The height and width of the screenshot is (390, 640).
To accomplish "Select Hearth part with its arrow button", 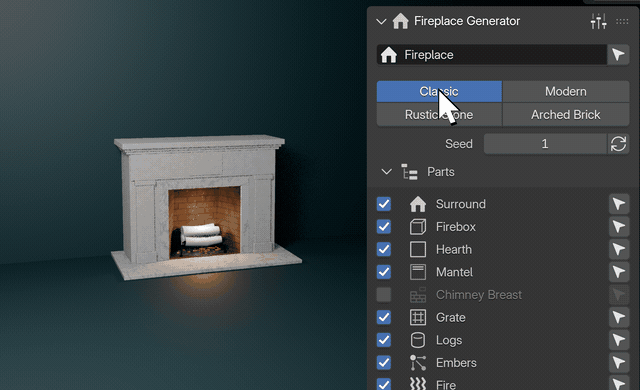I will (619, 249).
